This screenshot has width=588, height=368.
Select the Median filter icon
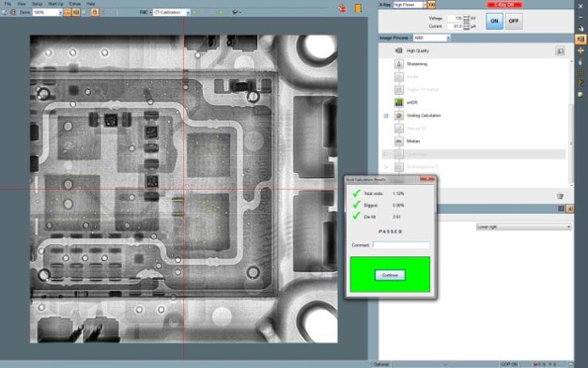pyautogui.click(x=398, y=141)
